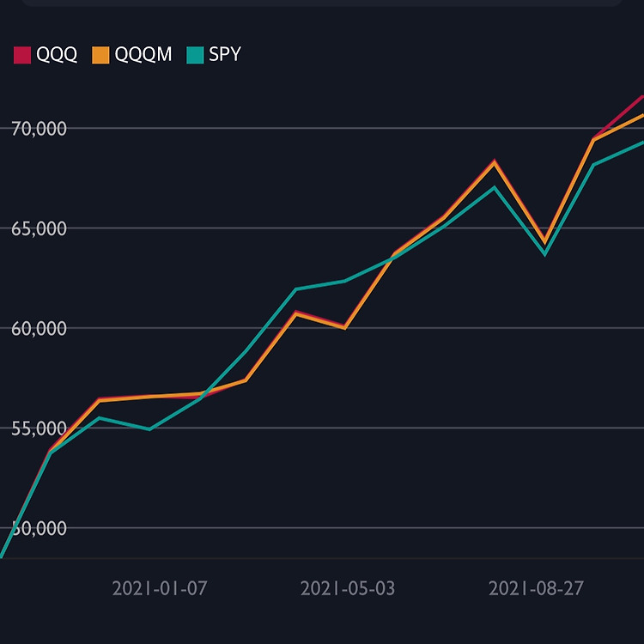
Task: Click the teal SPY legend swatch
Action: coord(195,55)
